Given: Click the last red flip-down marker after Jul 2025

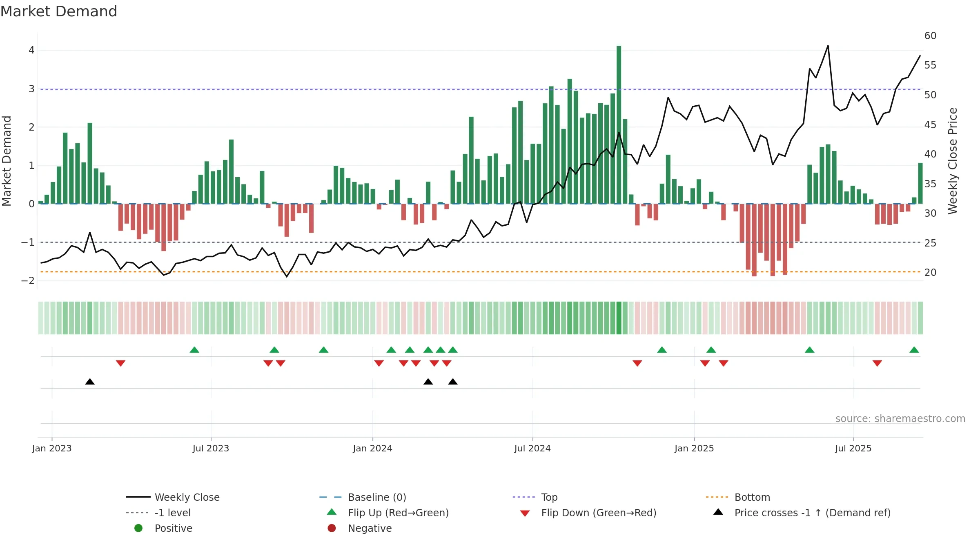Looking at the screenshot, I should pyautogui.click(x=877, y=363).
